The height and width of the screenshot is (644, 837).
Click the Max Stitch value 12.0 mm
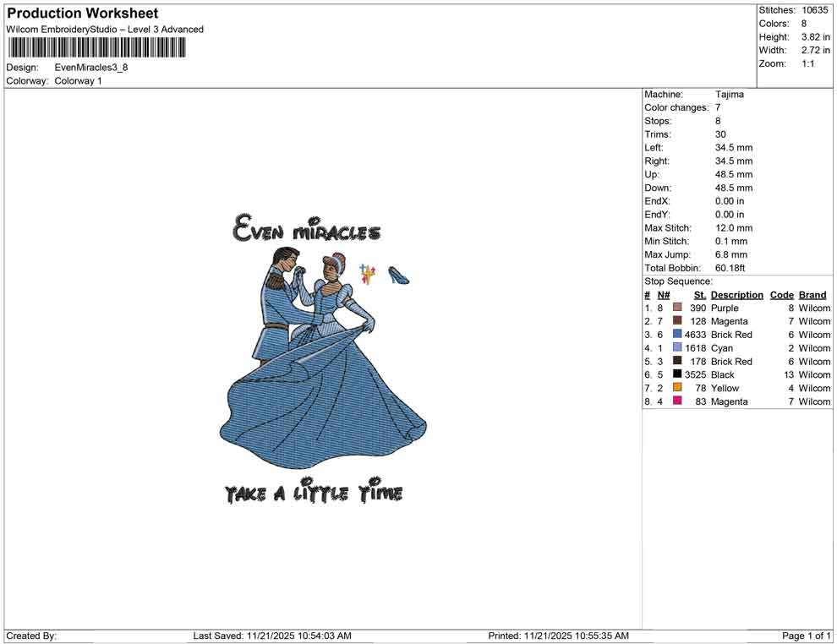734,228
